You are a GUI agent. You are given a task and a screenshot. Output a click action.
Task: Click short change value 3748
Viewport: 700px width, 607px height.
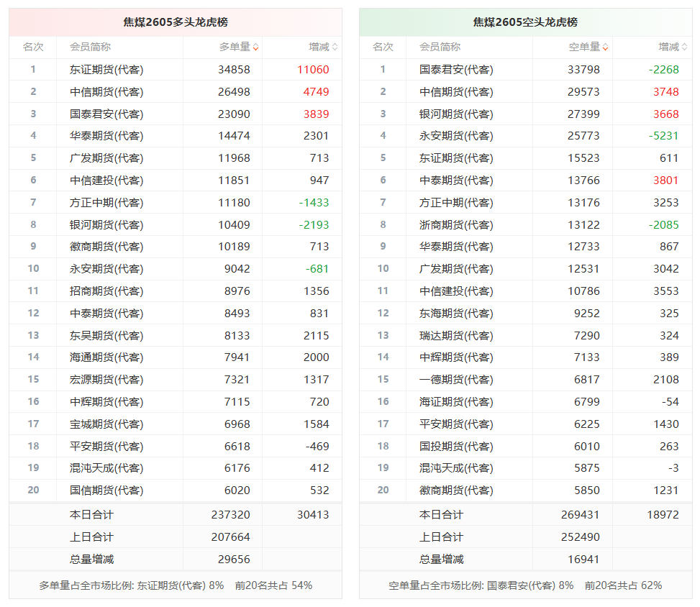coord(666,92)
